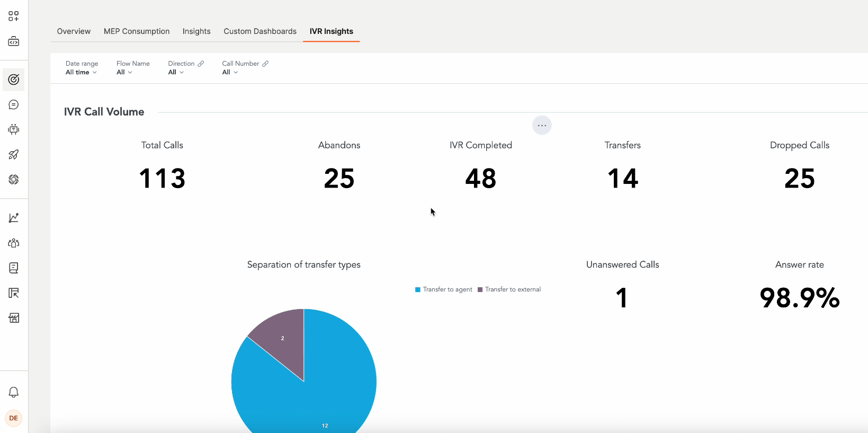Open the DE user avatar
The image size is (868, 433).
click(x=14, y=418)
